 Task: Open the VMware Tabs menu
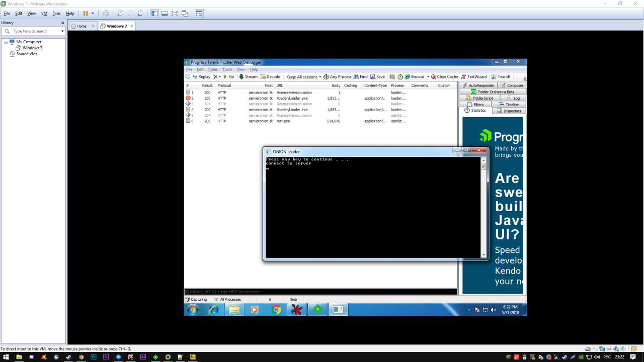56,14
